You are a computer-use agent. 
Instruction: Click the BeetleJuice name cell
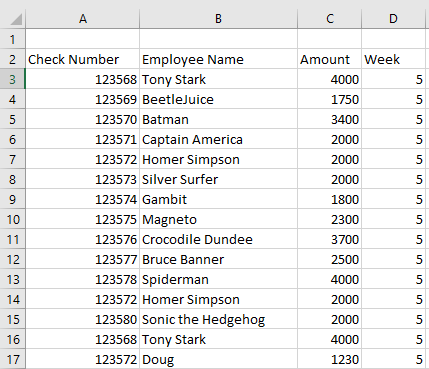(x=218, y=99)
